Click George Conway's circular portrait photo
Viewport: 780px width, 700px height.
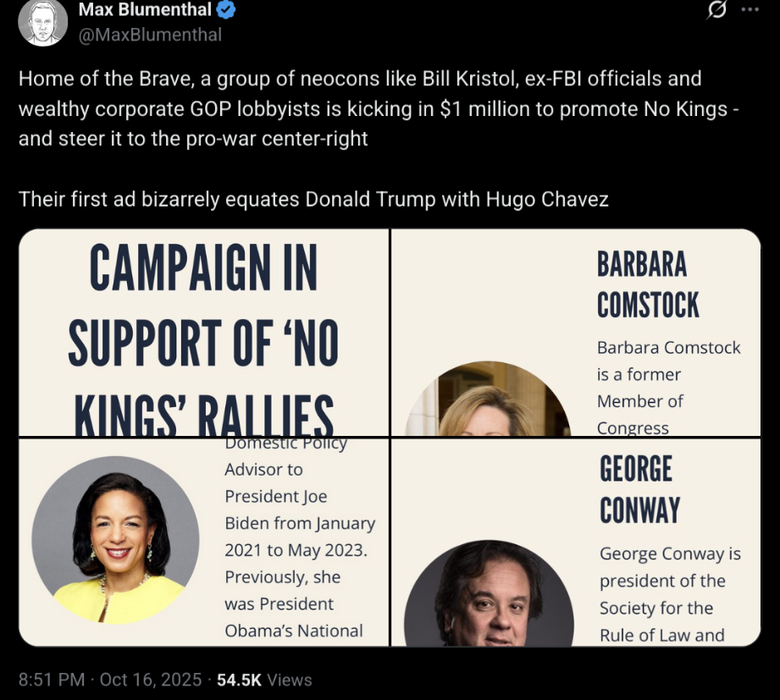489,594
